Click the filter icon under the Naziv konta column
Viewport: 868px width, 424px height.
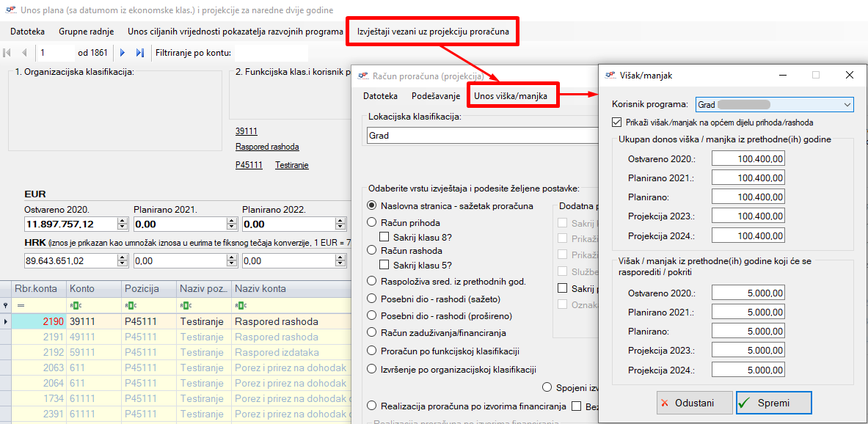239,305
